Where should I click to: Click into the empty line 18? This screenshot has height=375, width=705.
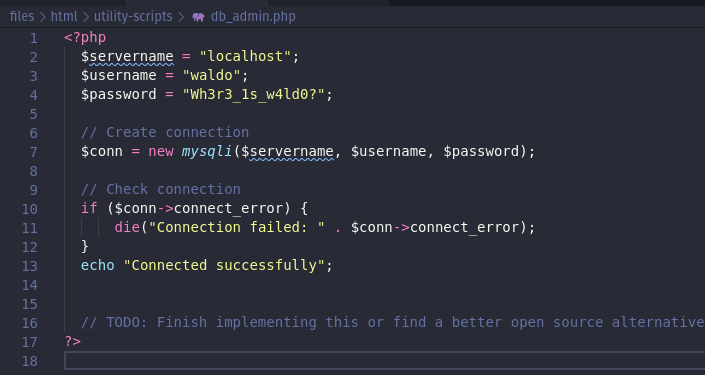[x=385, y=361]
